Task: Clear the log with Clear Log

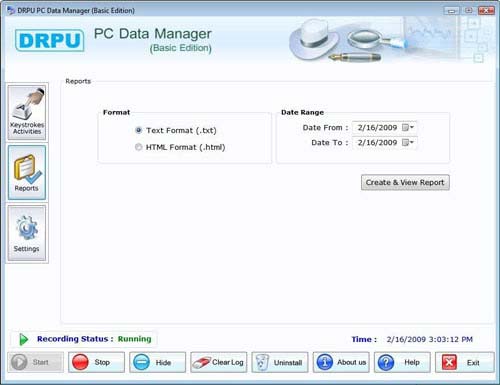Action: (x=219, y=362)
